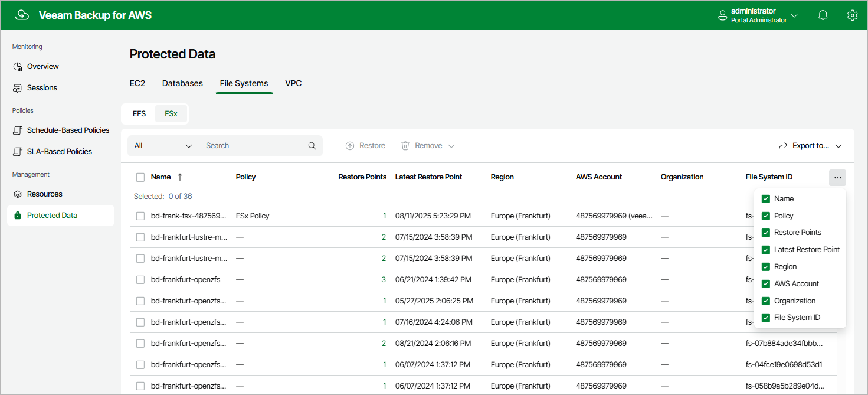This screenshot has height=395, width=868.
Task: Open column chooser ellipsis button
Action: click(x=837, y=178)
